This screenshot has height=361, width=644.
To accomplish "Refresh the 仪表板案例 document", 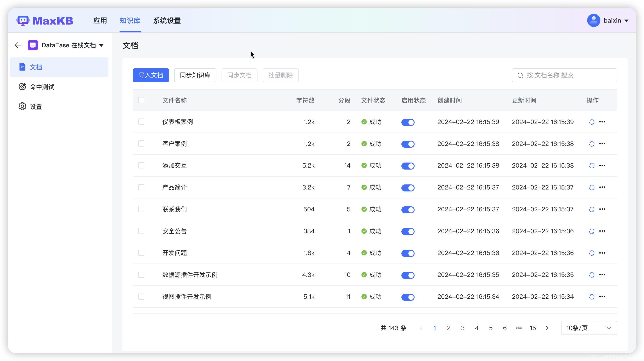I will coord(592,122).
